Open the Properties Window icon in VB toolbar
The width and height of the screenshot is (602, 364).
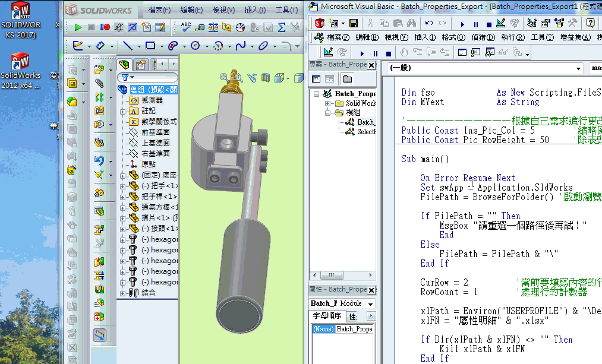[545, 23]
